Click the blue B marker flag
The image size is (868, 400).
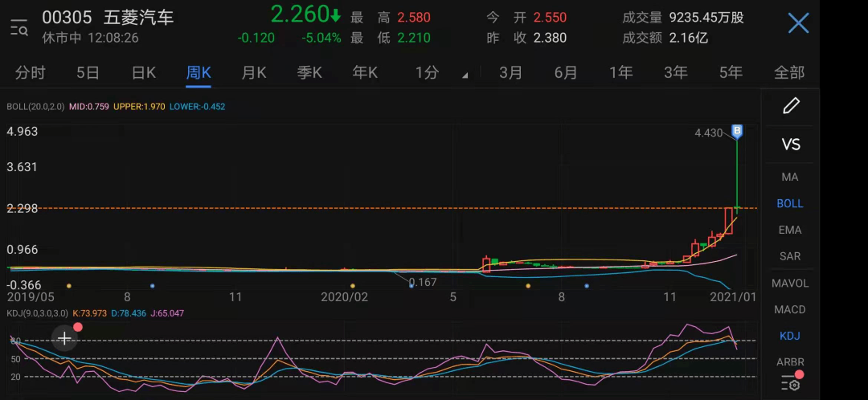pyautogui.click(x=737, y=131)
